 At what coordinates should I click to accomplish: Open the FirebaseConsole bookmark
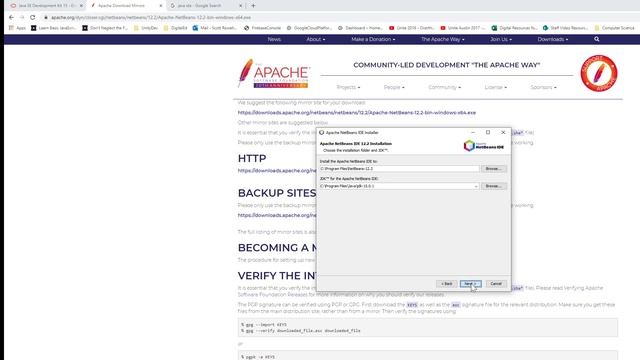(x=262, y=28)
